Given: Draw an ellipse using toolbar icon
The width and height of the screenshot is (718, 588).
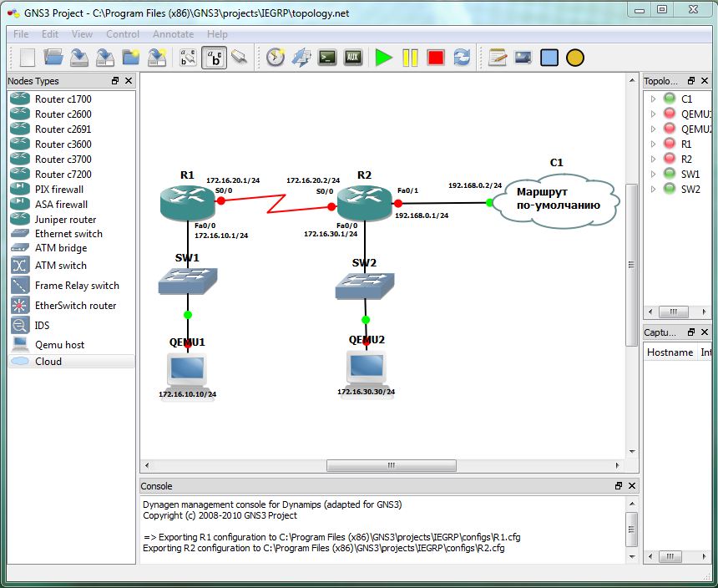Looking at the screenshot, I should (x=574, y=57).
